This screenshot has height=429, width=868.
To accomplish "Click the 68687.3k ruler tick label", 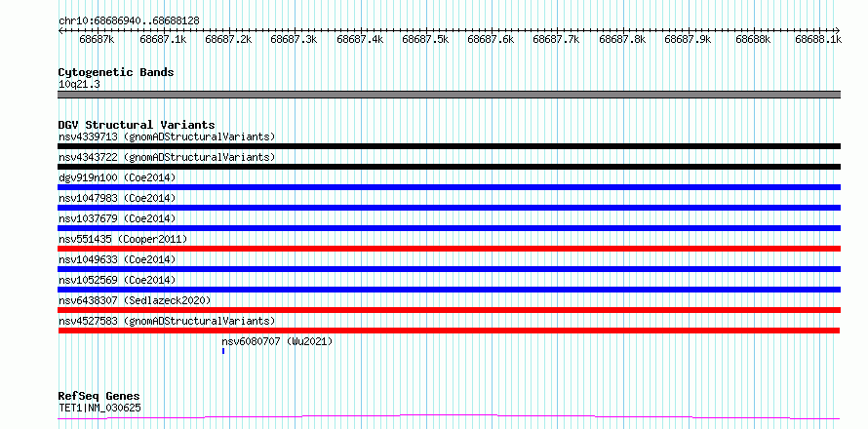I will (294, 39).
